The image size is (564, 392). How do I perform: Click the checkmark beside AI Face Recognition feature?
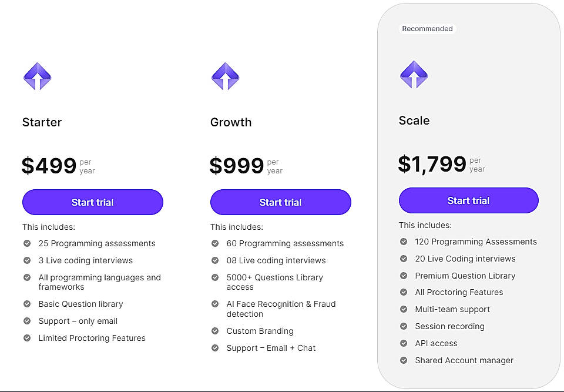214,304
